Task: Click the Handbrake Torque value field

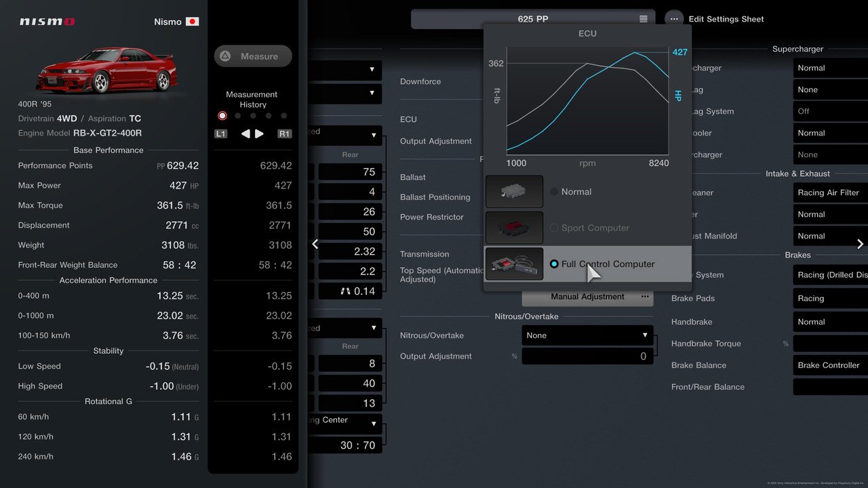Action: 831,344
